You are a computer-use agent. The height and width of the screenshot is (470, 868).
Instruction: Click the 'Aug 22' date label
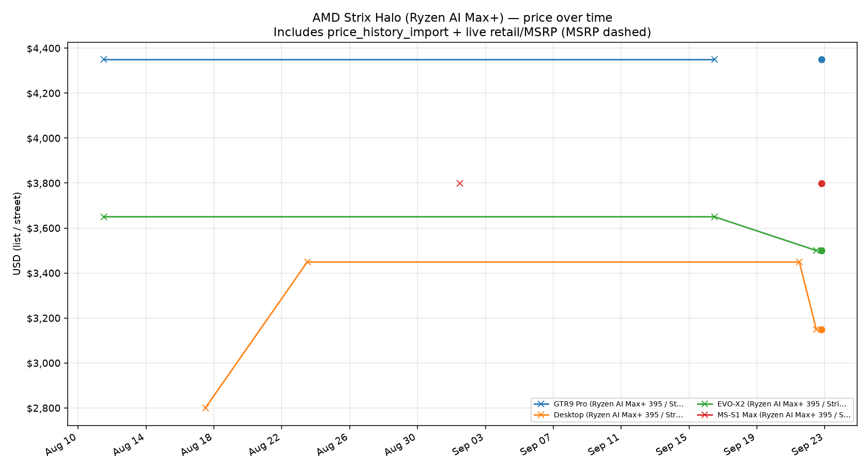click(266, 444)
